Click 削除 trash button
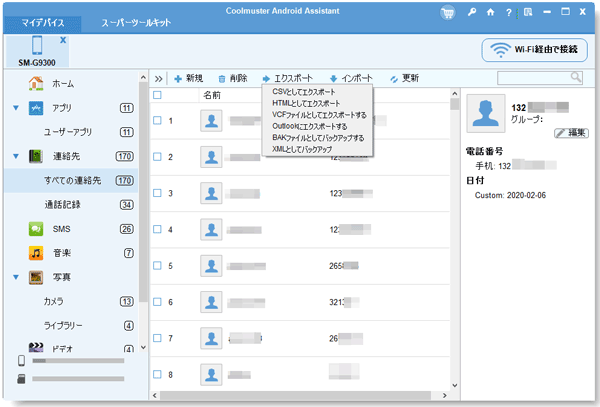Viewport: 600px width, 407px height. 233,78
